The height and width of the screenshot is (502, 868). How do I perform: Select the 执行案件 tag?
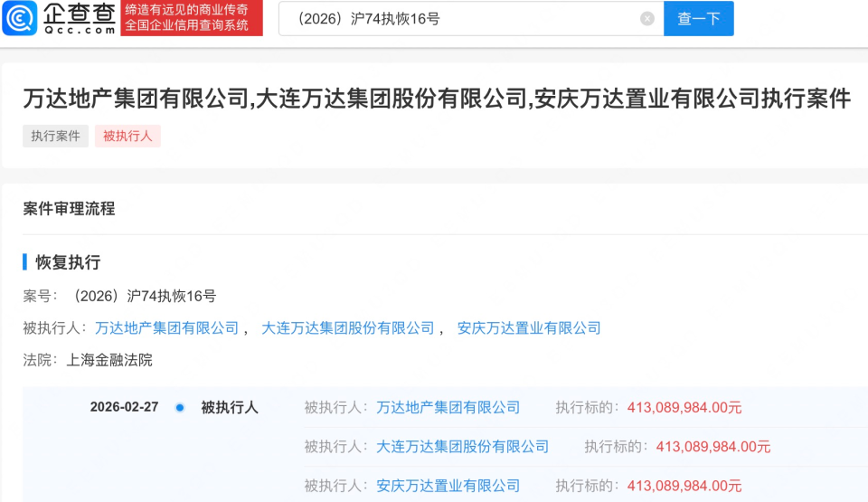[x=55, y=136]
